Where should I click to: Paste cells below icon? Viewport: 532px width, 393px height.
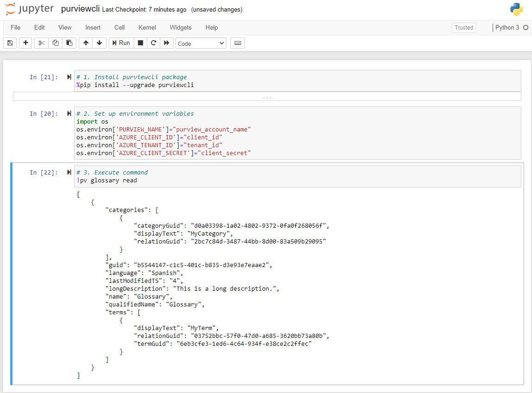click(69, 43)
